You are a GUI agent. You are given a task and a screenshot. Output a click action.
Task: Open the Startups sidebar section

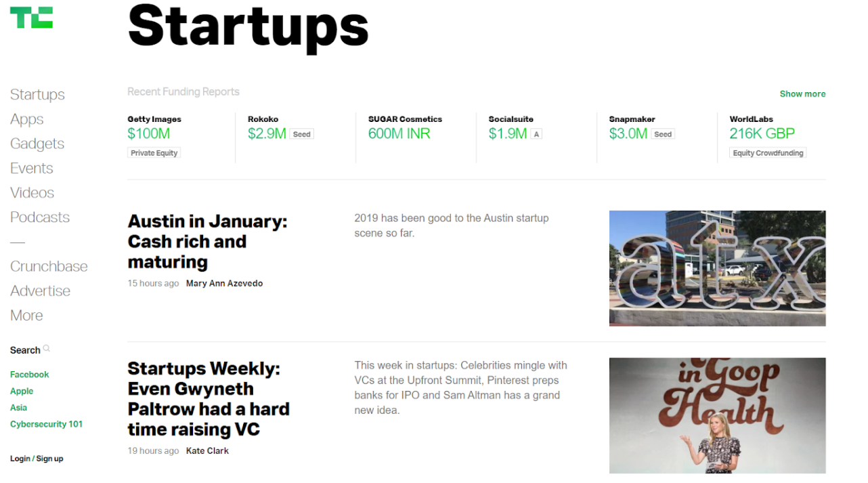[x=37, y=95]
